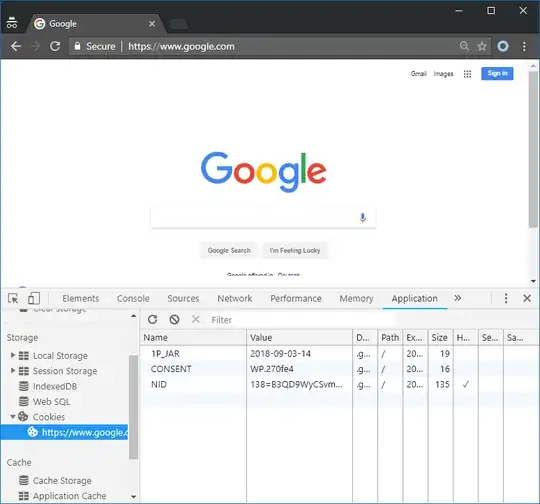The width and height of the screenshot is (540, 504).
Task: Expand Local Storage tree node
Action: [13, 355]
